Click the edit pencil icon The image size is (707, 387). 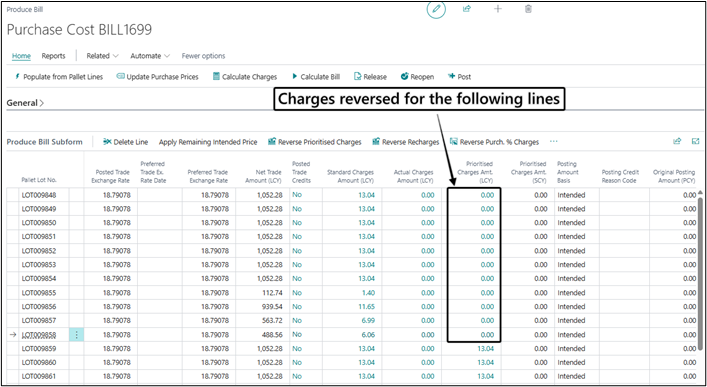click(436, 9)
